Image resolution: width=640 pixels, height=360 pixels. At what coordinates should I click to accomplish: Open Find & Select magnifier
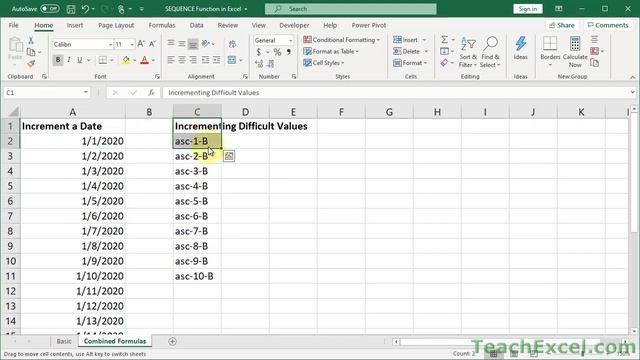click(x=490, y=52)
